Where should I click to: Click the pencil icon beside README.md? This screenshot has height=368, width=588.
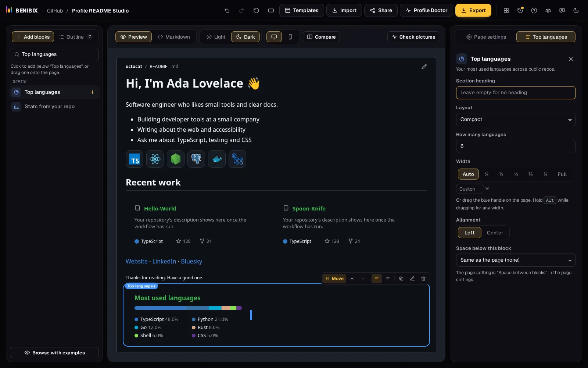point(424,67)
